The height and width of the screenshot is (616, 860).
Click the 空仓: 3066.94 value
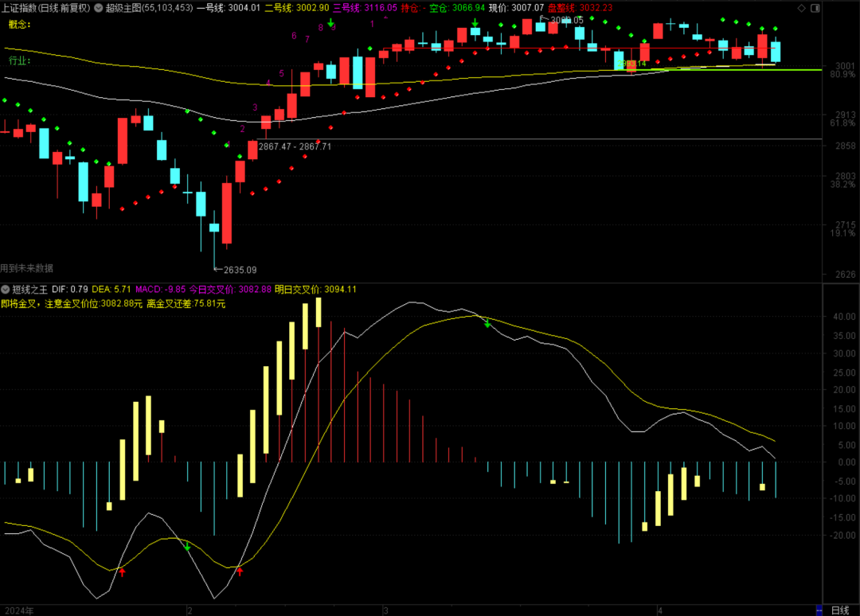tap(457, 8)
